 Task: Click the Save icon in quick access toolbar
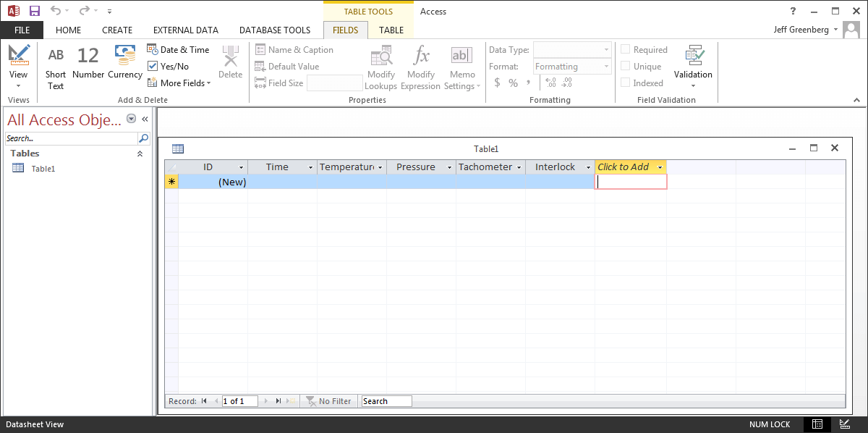35,11
